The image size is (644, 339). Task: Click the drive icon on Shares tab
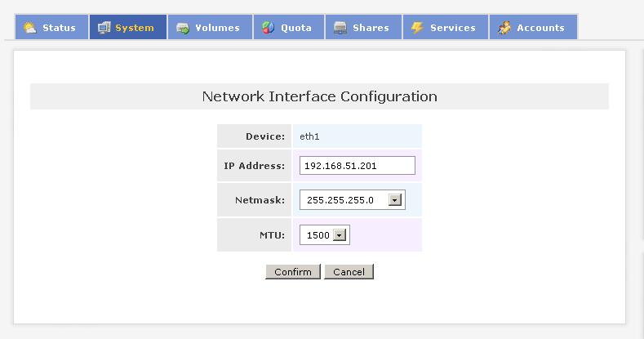340,28
